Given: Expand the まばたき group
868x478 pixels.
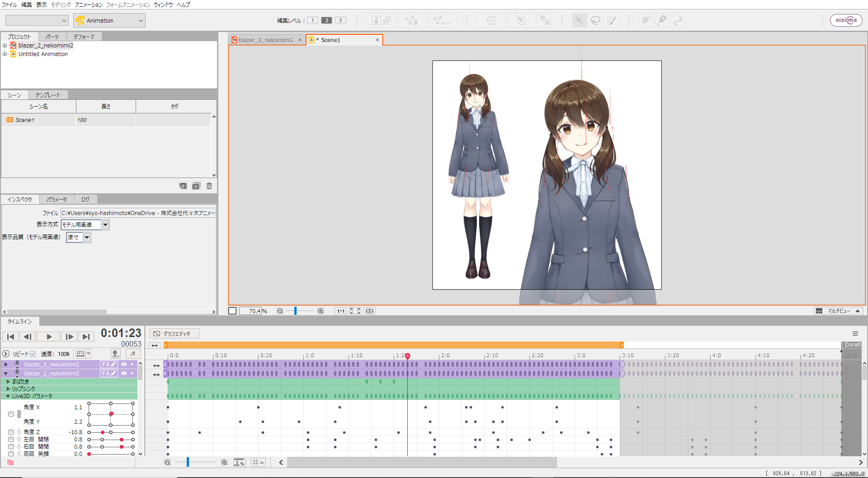Looking at the screenshot, I should pos(8,382).
